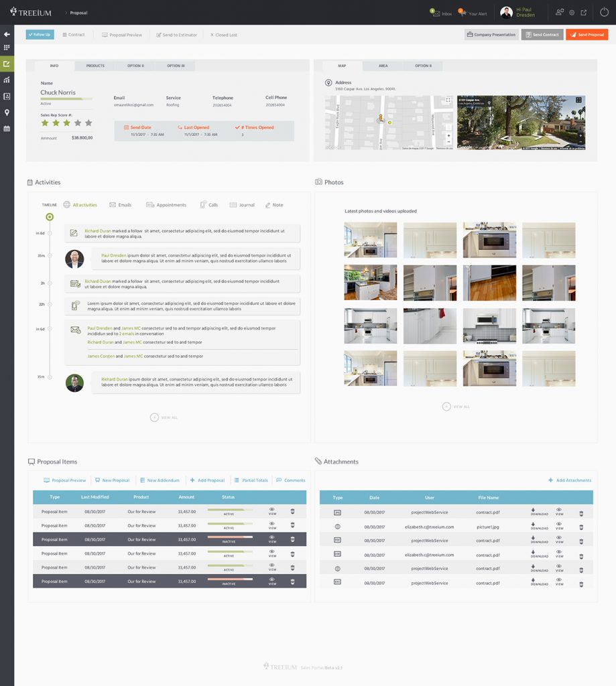Screen dimensions: 616x686
Task: Click View All under Activities
Action: pos(164,417)
